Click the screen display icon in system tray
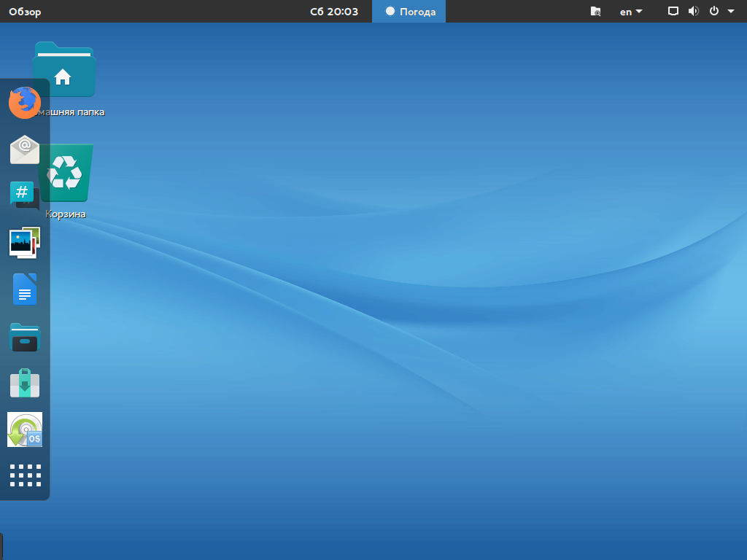This screenshot has width=747, height=560. pos(673,11)
